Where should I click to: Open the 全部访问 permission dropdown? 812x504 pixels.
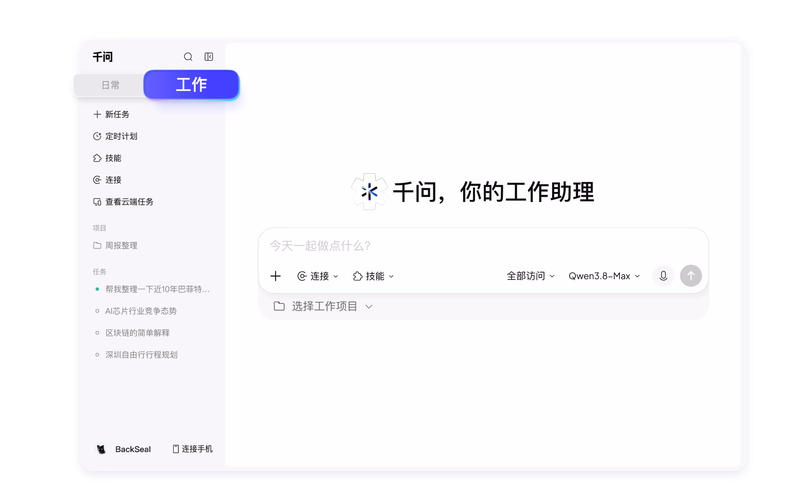[530, 276]
